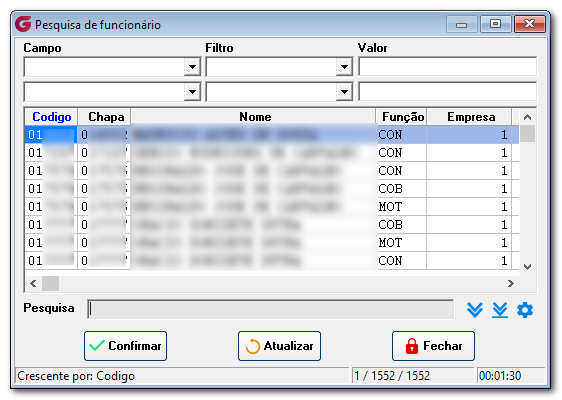Sort by the Chapa column header
The image size is (562, 400).
coord(104,117)
